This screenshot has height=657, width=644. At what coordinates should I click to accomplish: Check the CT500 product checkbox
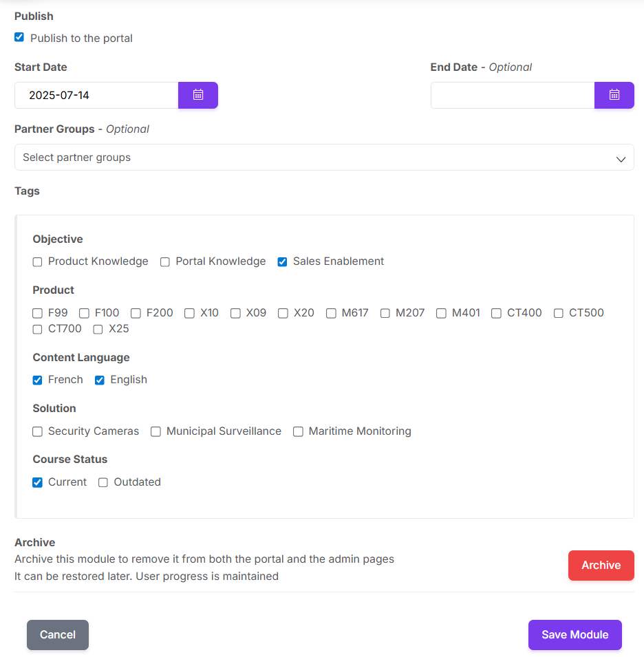[x=558, y=314]
